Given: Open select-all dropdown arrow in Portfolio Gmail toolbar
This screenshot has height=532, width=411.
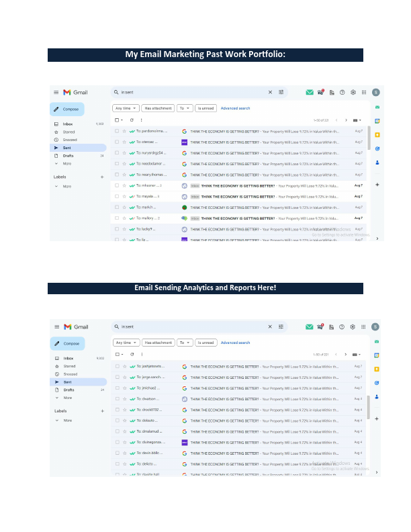Looking at the screenshot, I should (122, 120).
